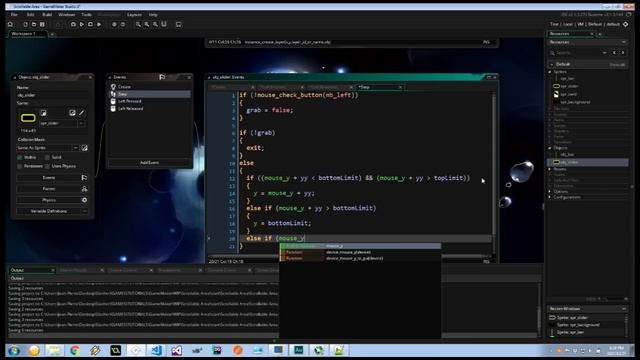Click the Zoom Reset magnifier icon
640x360 pixels.
147,24
